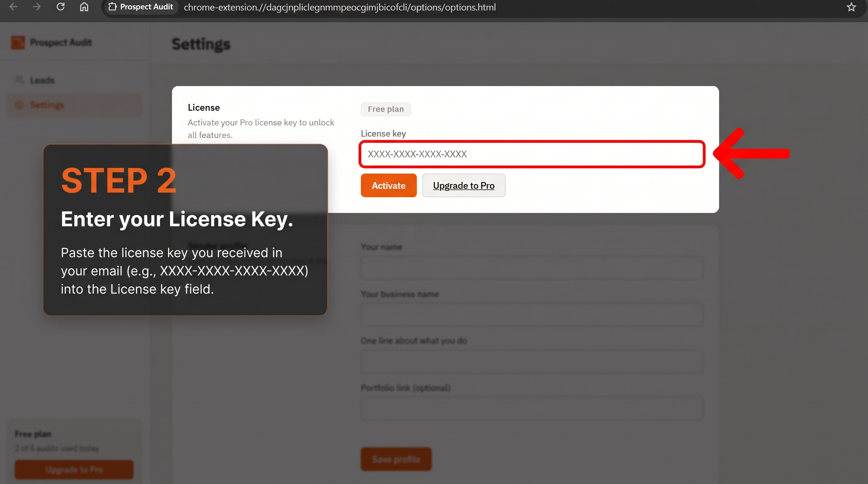Click the 'License key' field label
This screenshot has height=484, width=868.
click(x=383, y=134)
